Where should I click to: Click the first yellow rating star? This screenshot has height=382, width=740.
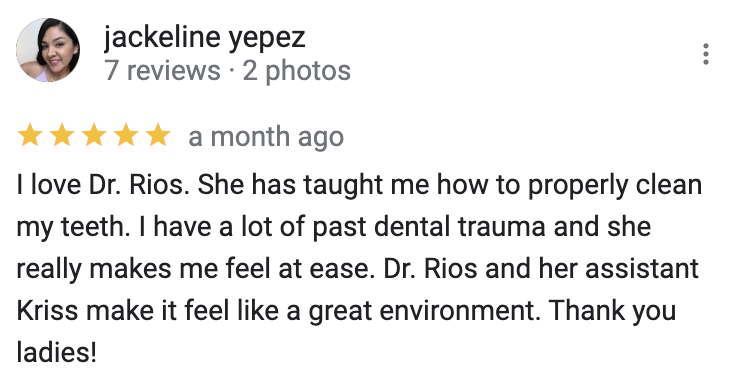(30, 135)
